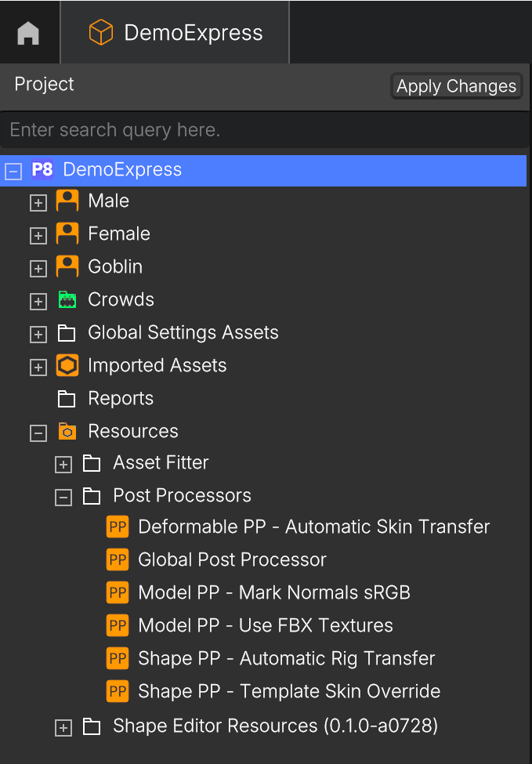Select the Reports tree item
This screenshot has height=764, width=532.
pyautogui.click(x=121, y=399)
